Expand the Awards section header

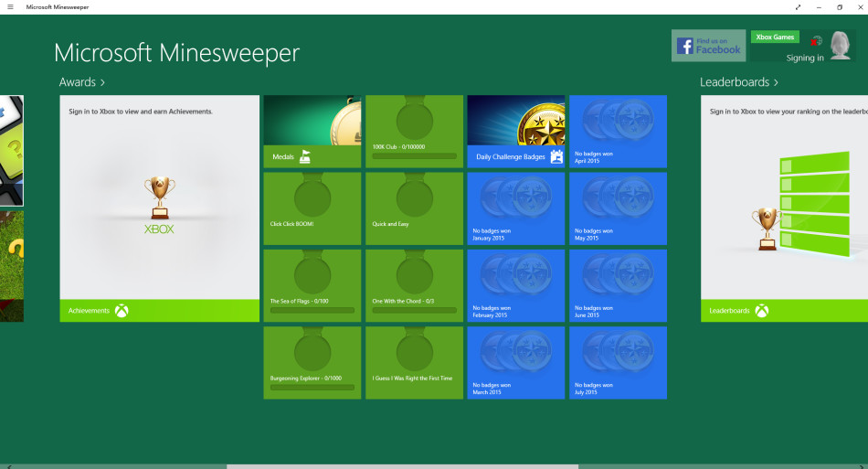tap(82, 82)
